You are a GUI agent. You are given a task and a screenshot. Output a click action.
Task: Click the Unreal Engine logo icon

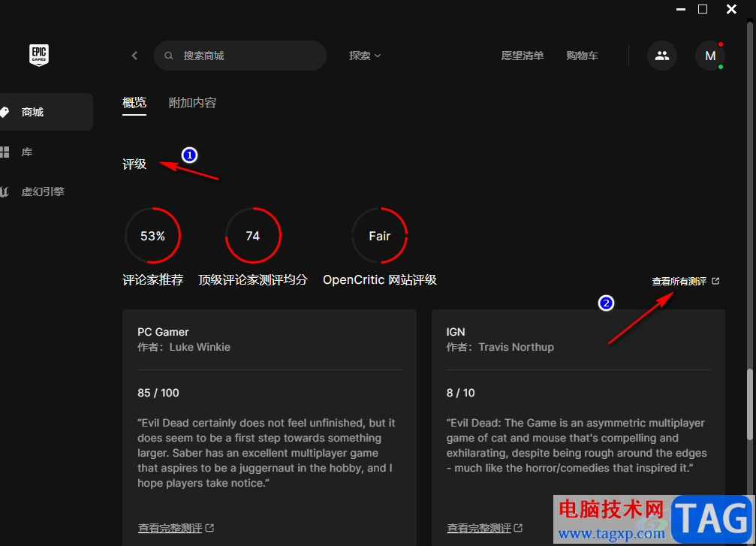point(5,192)
